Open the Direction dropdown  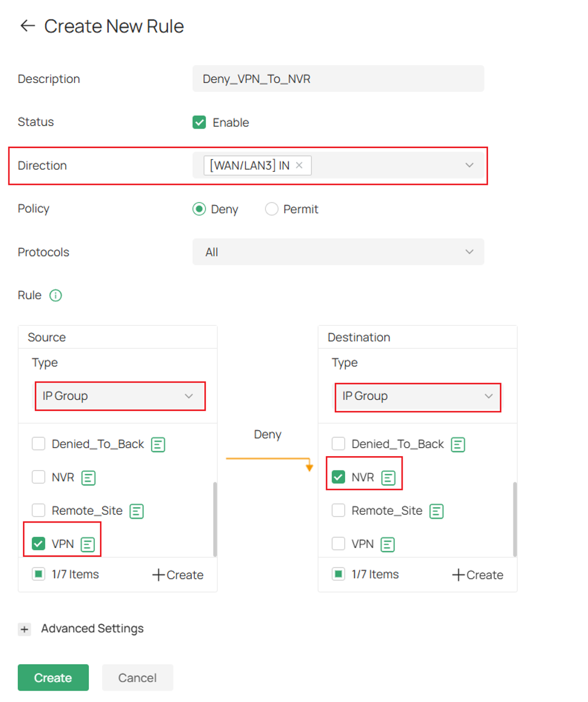338,165
